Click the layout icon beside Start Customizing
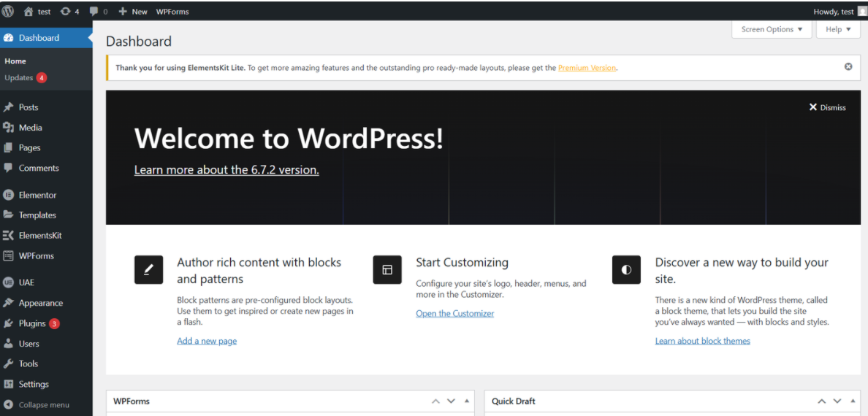 click(387, 270)
